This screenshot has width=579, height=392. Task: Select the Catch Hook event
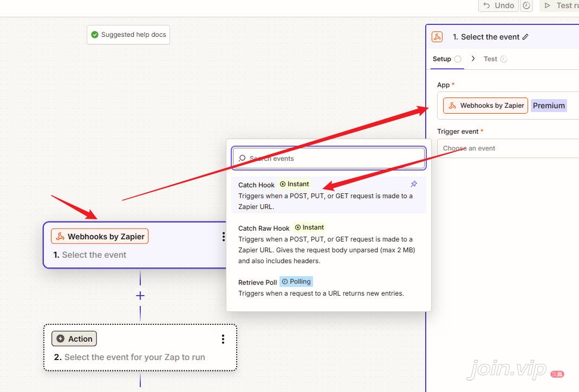(x=329, y=195)
